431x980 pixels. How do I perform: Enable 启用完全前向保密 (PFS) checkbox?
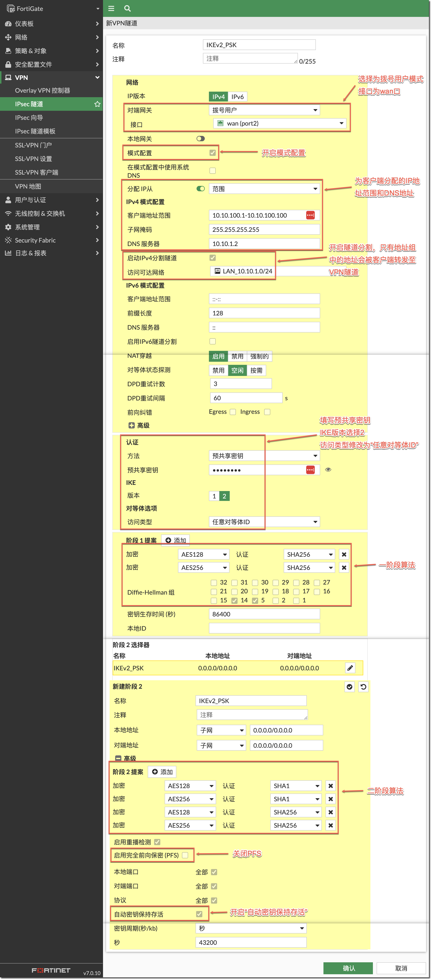point(185,855)
